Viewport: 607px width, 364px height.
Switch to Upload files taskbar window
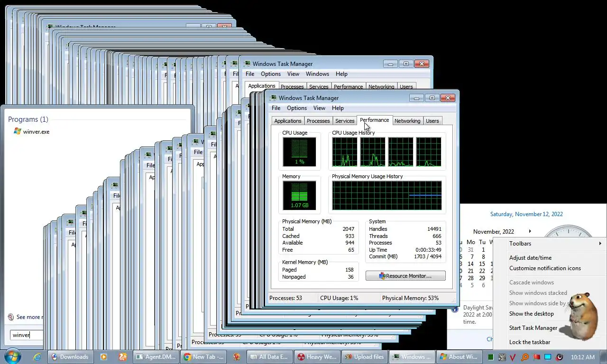pyautogui.click(x=364, y=357)
